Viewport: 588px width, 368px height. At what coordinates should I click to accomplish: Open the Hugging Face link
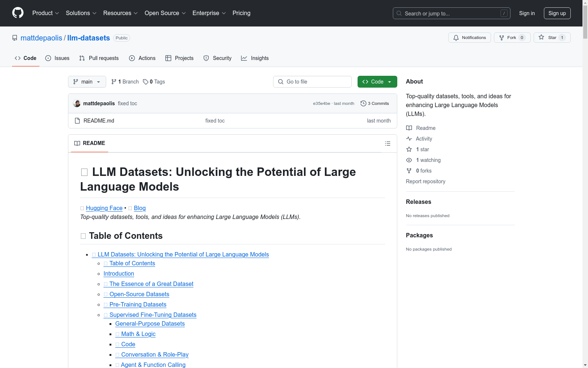coord(104,208)
